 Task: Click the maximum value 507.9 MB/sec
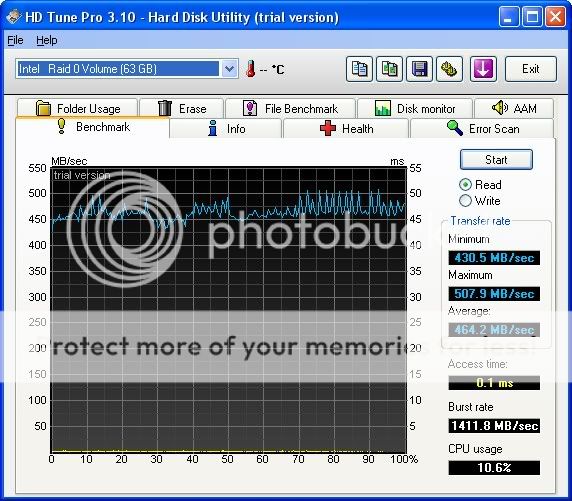[x=494, y=294]
